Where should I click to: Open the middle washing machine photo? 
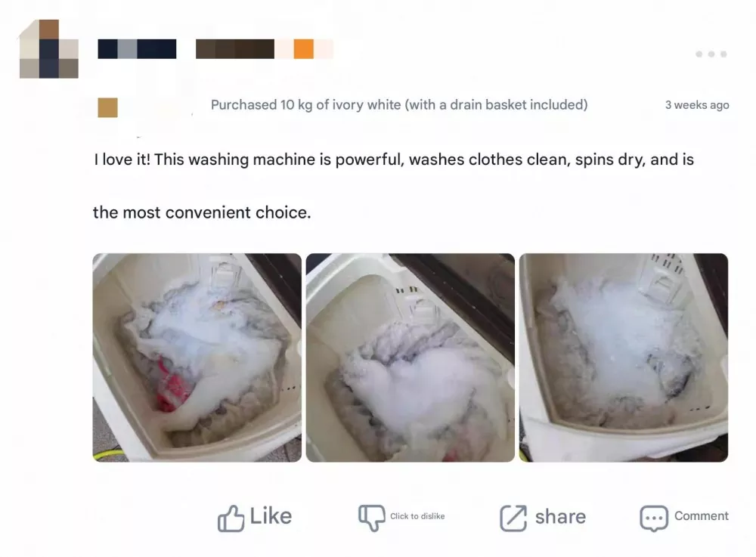(x=411, y=357)
